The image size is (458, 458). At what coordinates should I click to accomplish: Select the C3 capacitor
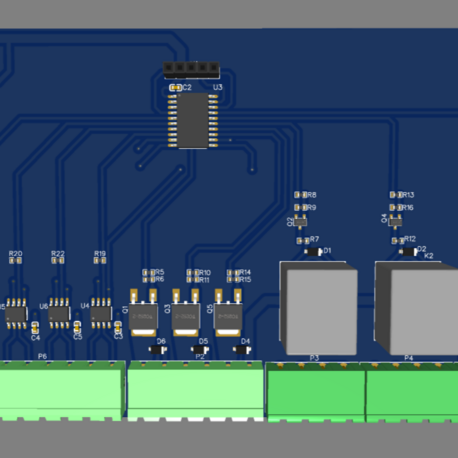pyautogui.click(x=118, y=327)
